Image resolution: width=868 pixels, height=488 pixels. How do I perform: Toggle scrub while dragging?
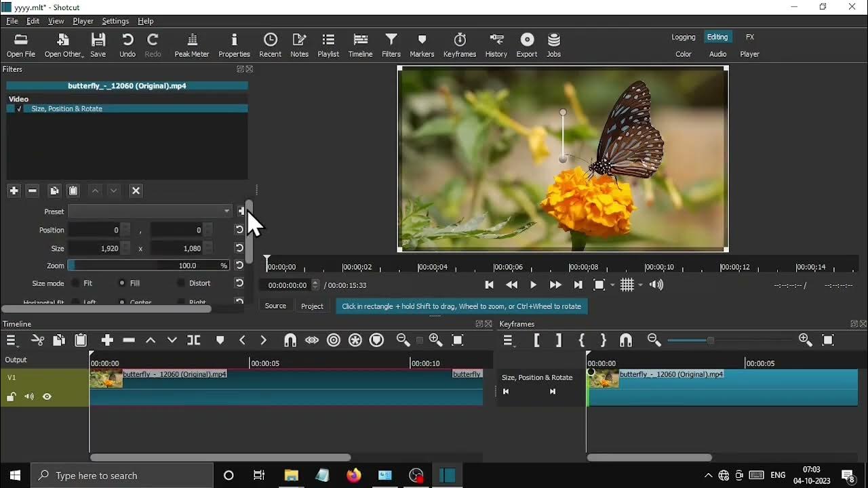coord(312,340)
